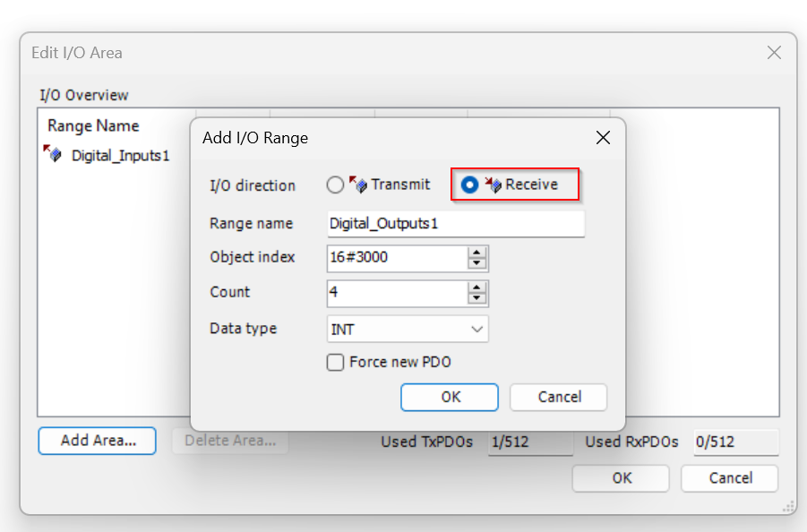Click the Receive direction icon

(493, 184)
